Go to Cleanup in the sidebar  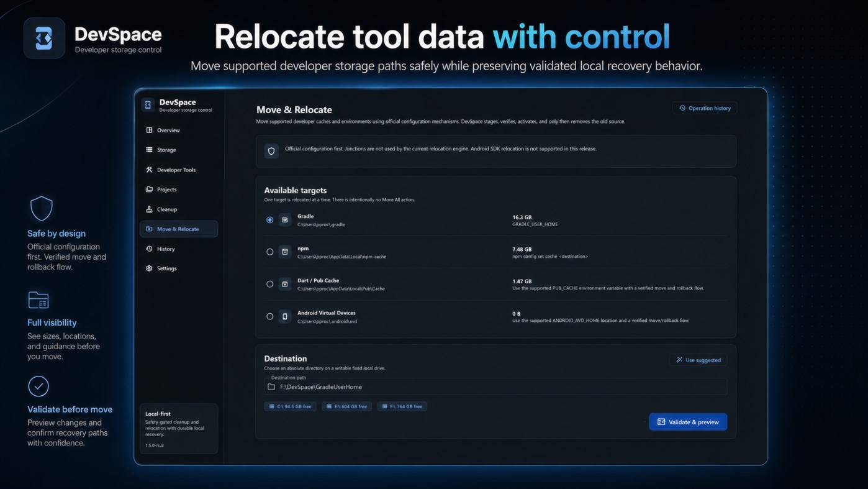coord(179,209)
